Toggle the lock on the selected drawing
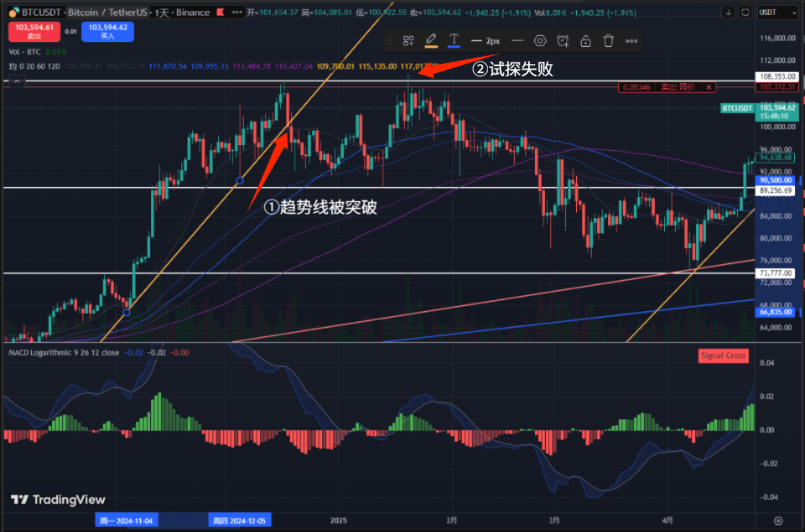 click(586, 41)
